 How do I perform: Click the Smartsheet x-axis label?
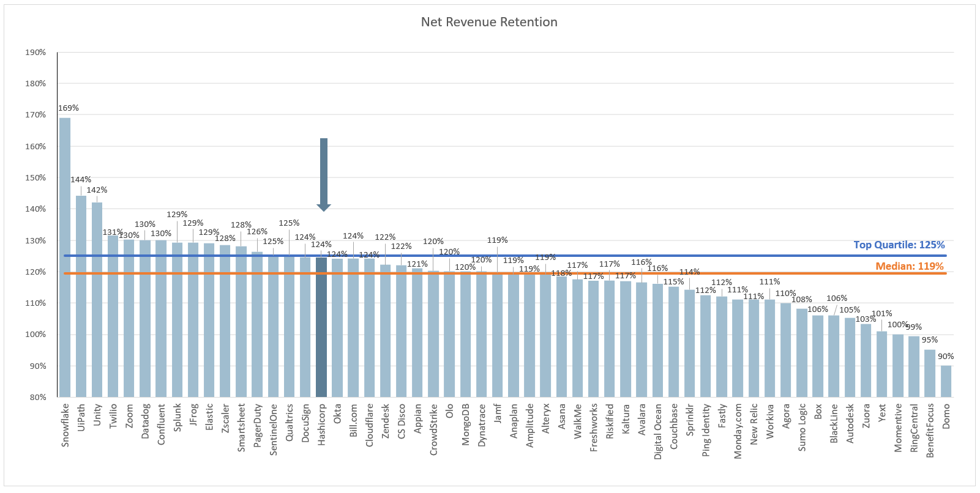(241, 428)
